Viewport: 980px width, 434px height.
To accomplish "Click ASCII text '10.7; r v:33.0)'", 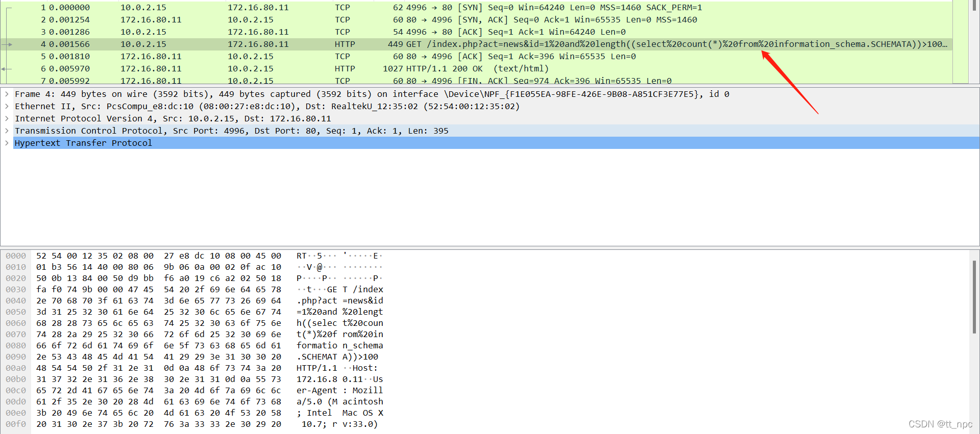I will (x=340, y=424).
